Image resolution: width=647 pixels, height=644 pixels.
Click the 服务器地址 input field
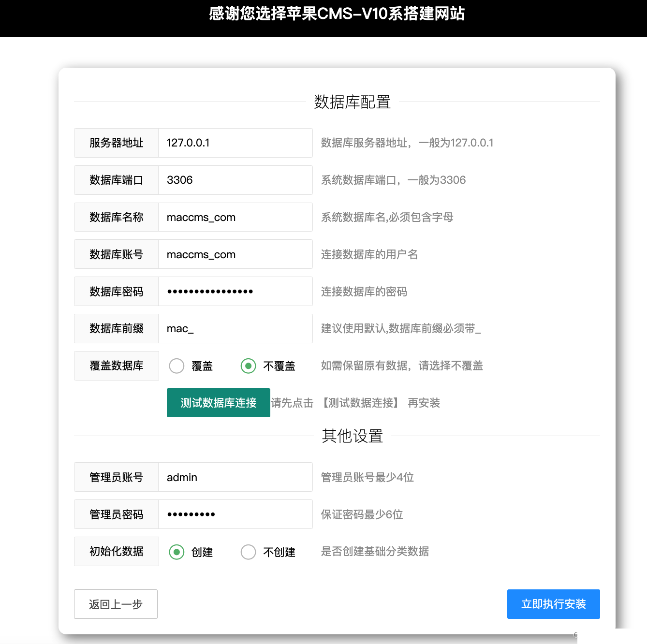point(235,143)
